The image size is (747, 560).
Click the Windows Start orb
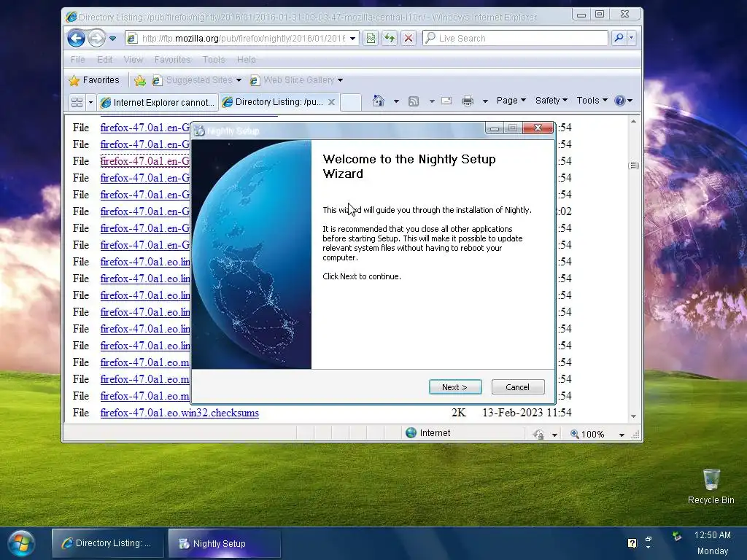[x=21, y=543]
